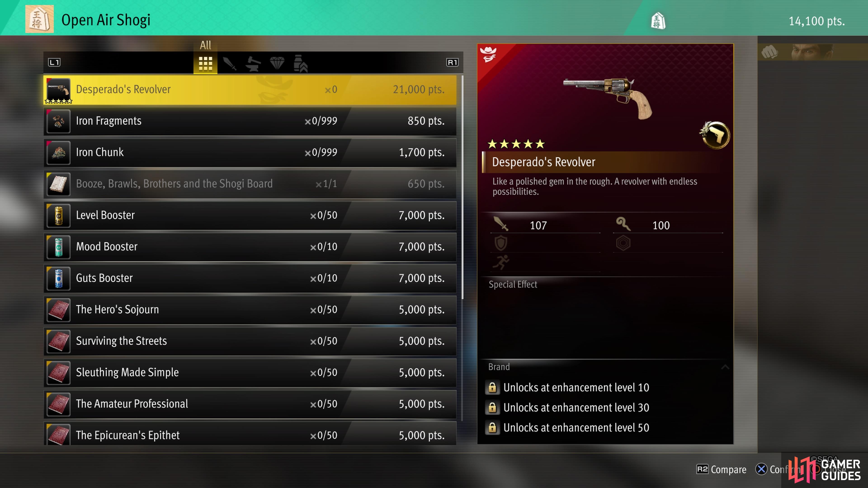Select the diamond gem category icon
Image resolution: width=868 pixels, height=488 pixels.
[277, 63]
